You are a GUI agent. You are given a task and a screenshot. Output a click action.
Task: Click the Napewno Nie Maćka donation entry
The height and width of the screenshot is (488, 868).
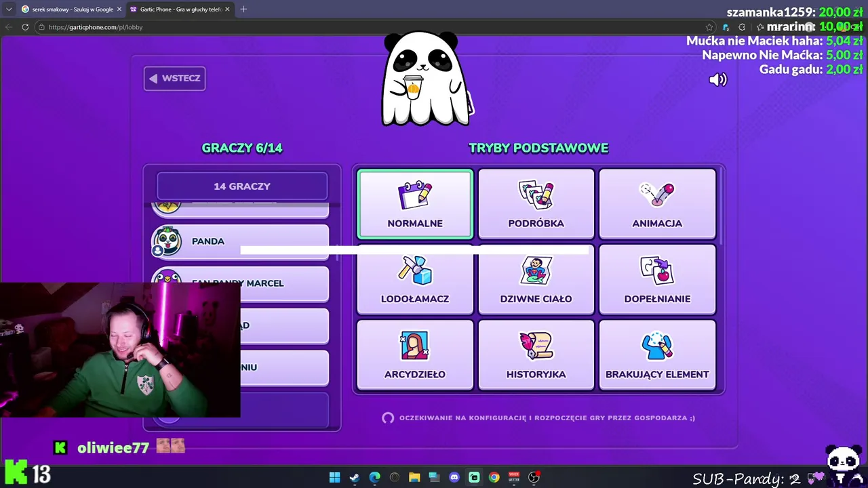coord(783,55)
